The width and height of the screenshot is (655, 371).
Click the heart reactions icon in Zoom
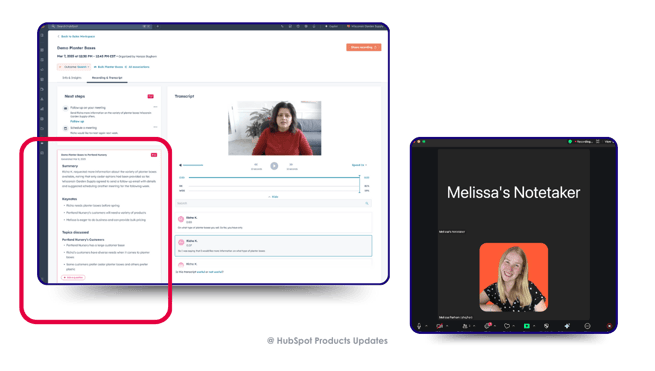pyautogui.click(x=507, y=326)
